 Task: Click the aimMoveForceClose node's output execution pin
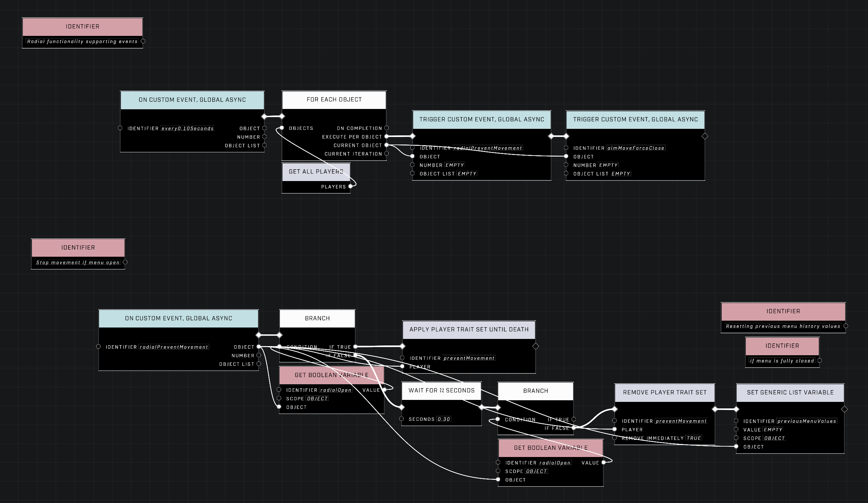[705, 136]
